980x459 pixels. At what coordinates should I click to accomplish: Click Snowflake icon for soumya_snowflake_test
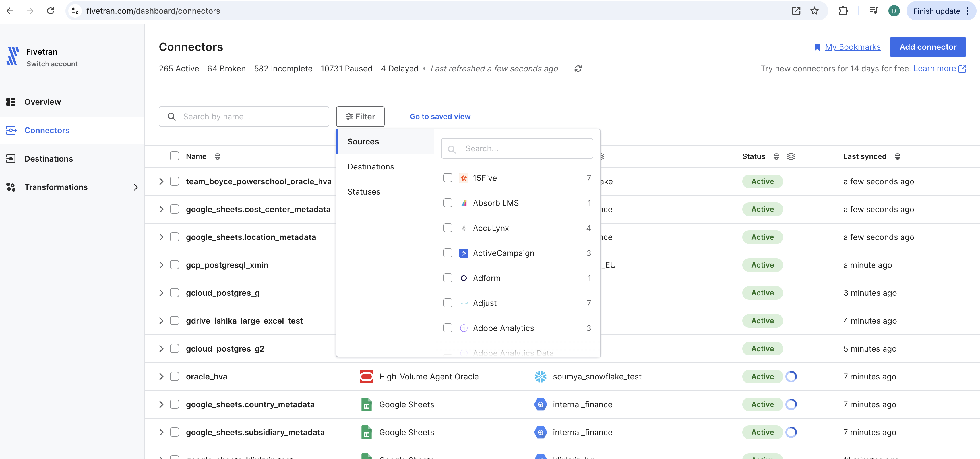540,377
